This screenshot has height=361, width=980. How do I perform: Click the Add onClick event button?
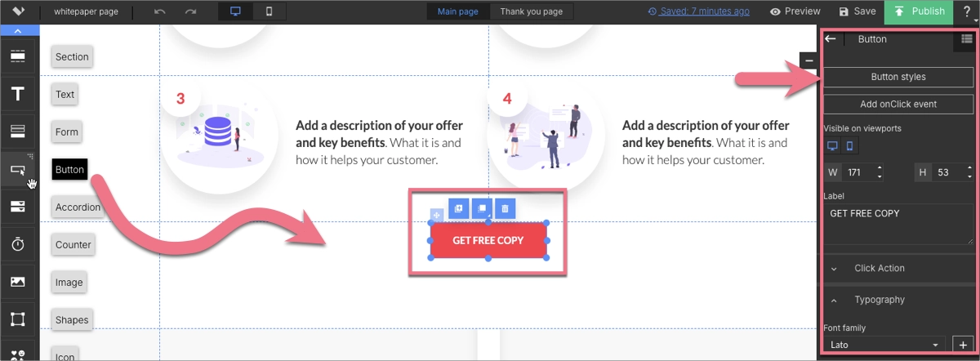coord(898,104)
